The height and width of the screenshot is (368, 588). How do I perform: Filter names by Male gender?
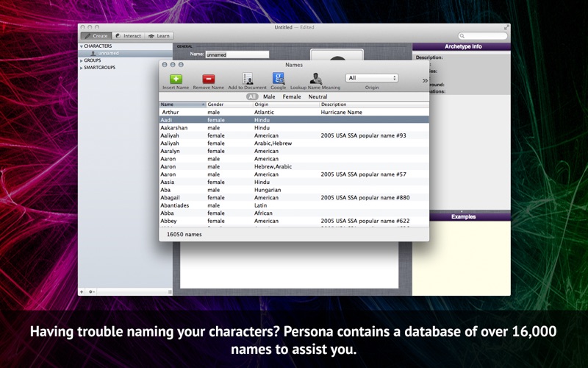tap(269, 96)
